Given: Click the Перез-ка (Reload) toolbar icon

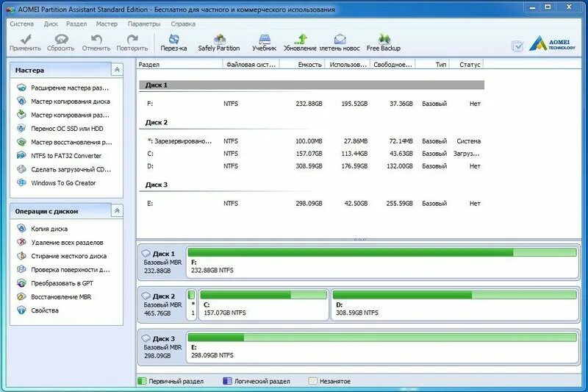Looking at the screenshot, I should pyautogui.click(x=174, y=39).
